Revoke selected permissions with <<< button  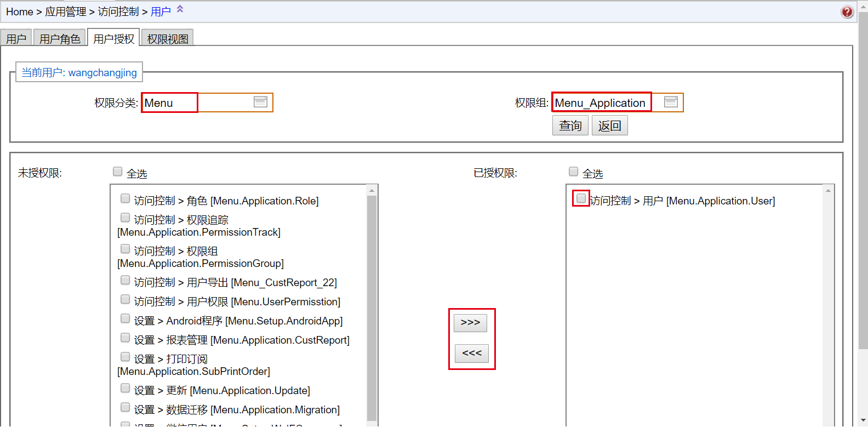point(472,353)
